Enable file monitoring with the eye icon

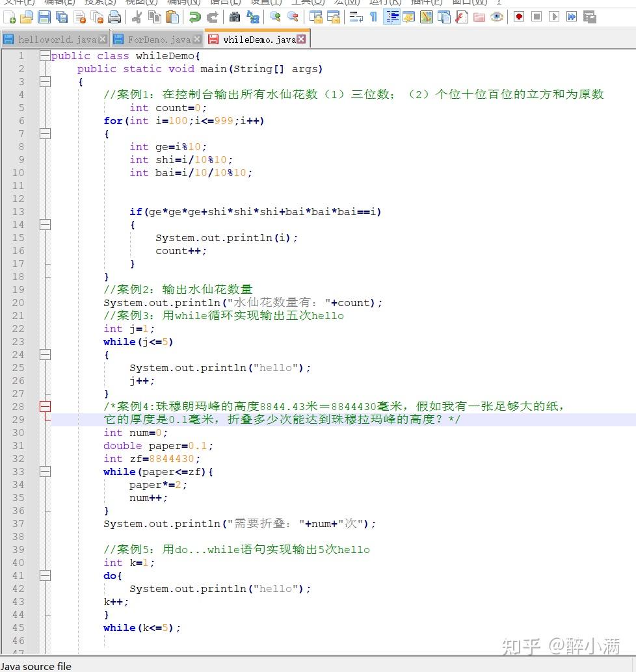coord(497,18)
